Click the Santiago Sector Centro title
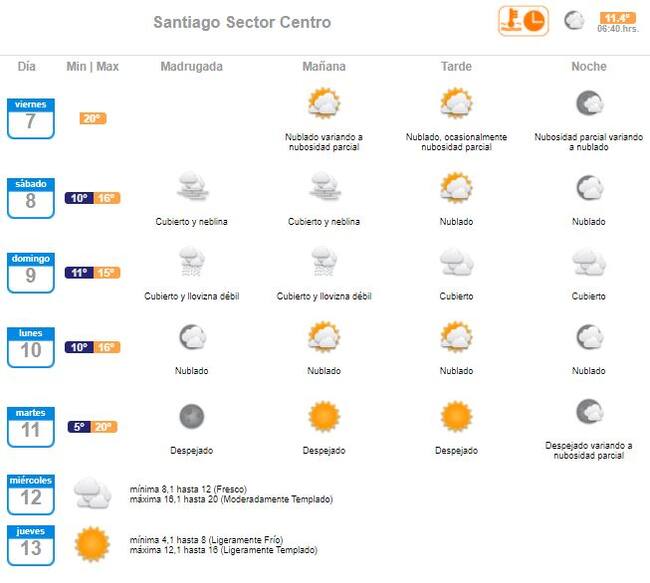This screenshot has height=583, width=650. 242,23
